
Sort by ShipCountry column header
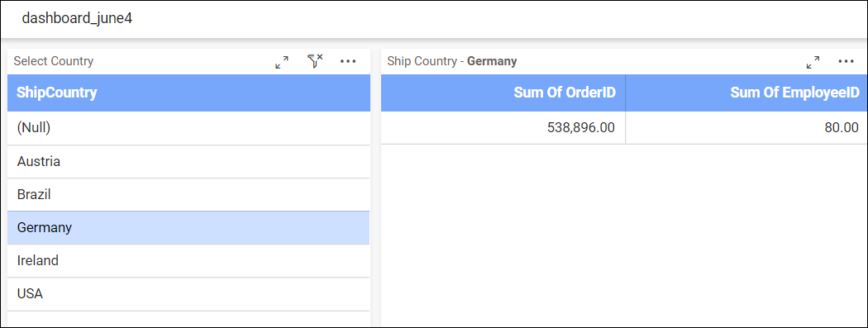188,93
